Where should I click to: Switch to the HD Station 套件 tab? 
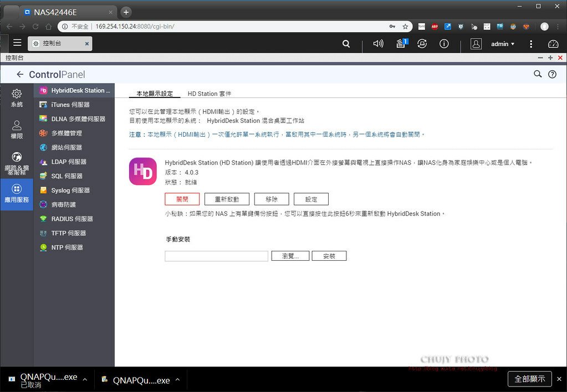pyautogui.click(x=210, y=94)
